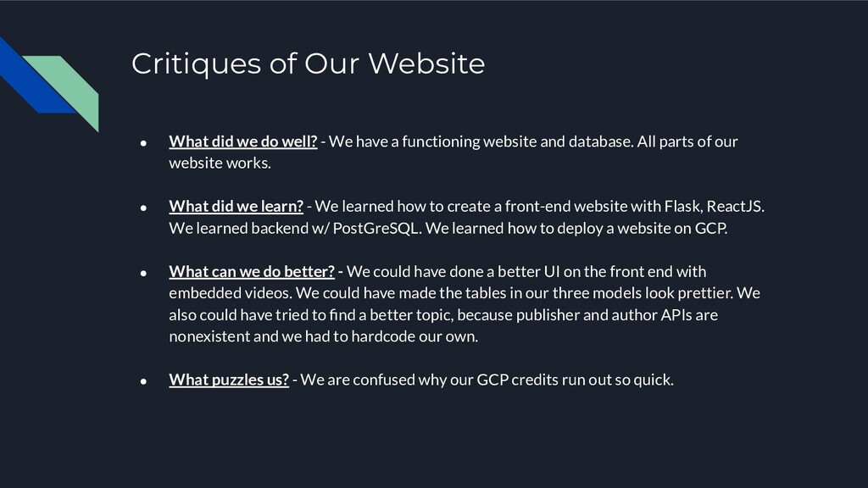The height and width of the screenshot is (488, 868).
Task: Click the text 'GCP credits run out so quick.'
Action: click(x=576, y=380)
